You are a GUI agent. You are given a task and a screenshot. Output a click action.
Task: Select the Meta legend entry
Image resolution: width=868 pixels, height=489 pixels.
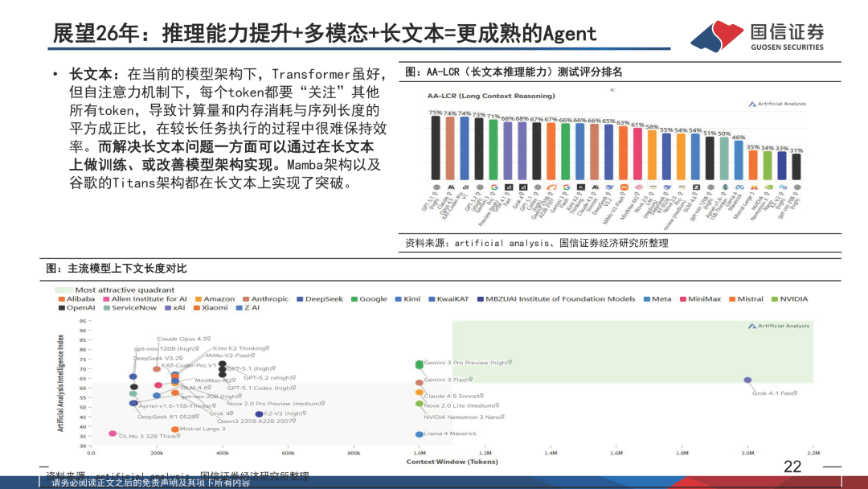(657, 299)
